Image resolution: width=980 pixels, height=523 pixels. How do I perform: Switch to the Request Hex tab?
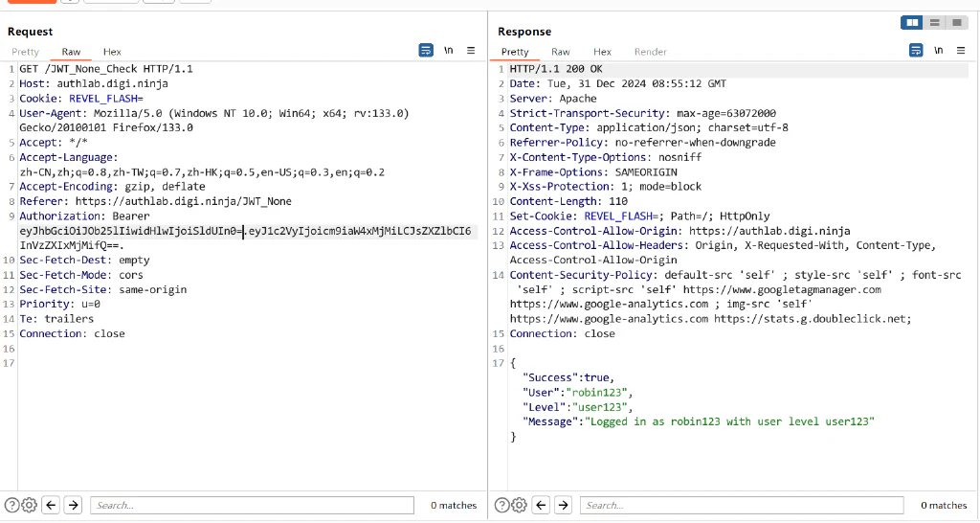(112, 52)
